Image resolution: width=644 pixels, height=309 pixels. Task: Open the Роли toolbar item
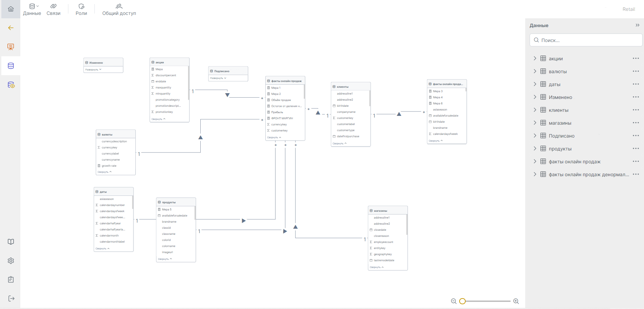(81, 9)
